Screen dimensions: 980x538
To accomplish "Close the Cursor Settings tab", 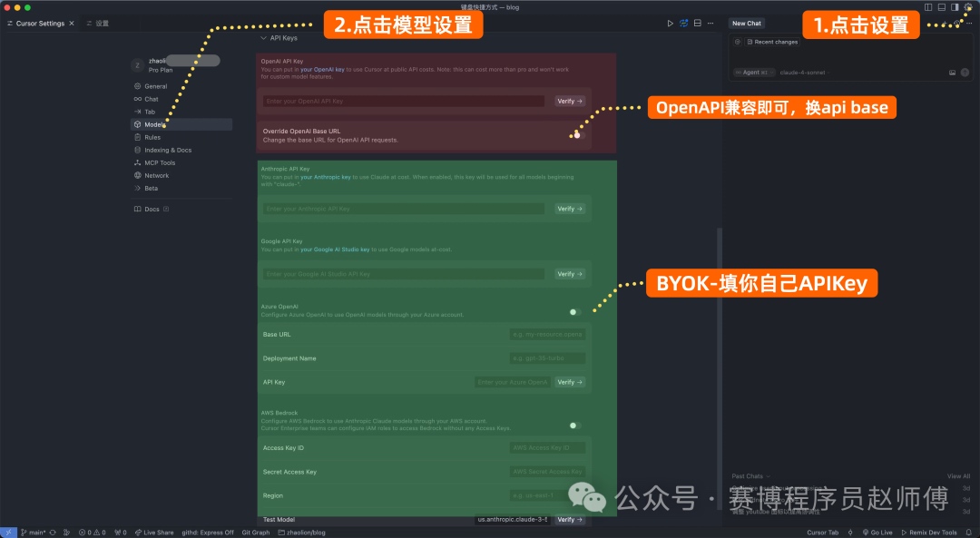I will 72,23.
